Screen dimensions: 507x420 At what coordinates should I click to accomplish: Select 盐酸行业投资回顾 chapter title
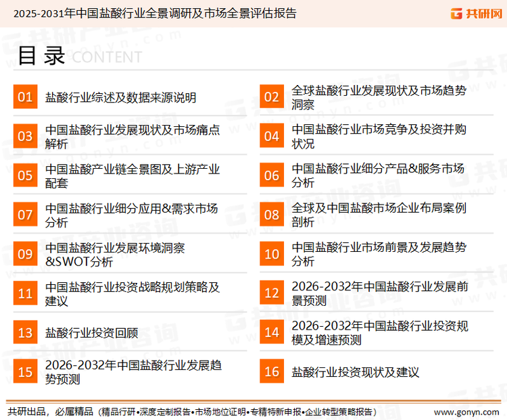(91, 333)
